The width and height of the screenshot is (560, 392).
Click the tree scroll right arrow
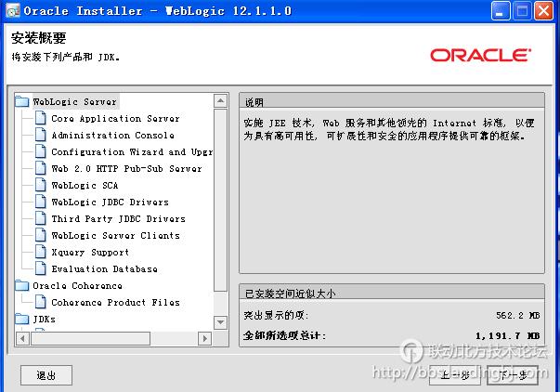pos(204,338)
